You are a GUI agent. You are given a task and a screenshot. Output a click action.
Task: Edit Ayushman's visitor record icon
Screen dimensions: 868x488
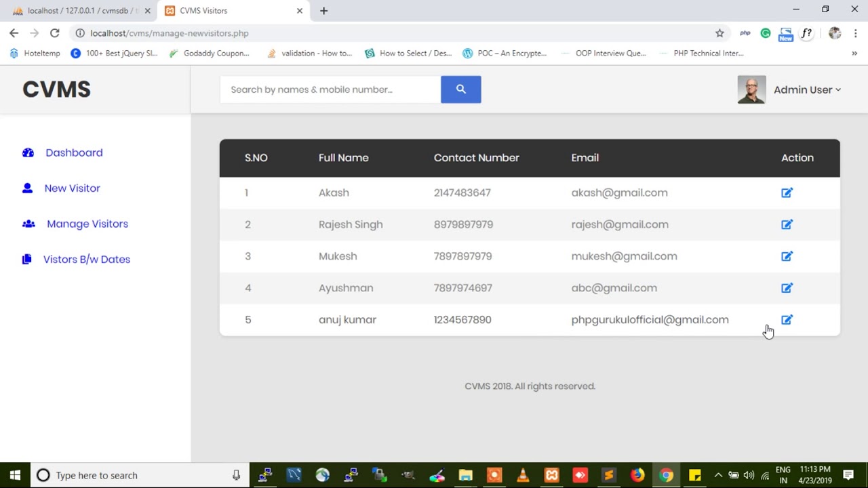coord(787,288)
